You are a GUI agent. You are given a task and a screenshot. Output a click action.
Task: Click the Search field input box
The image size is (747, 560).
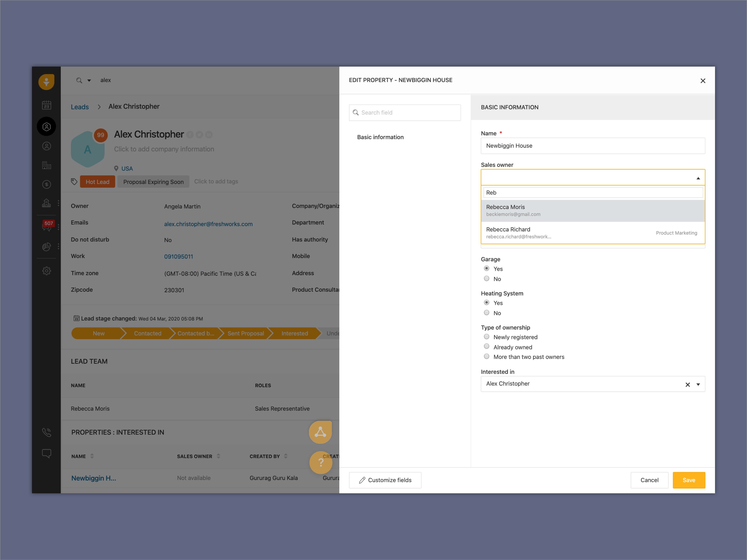pos(405,112)
